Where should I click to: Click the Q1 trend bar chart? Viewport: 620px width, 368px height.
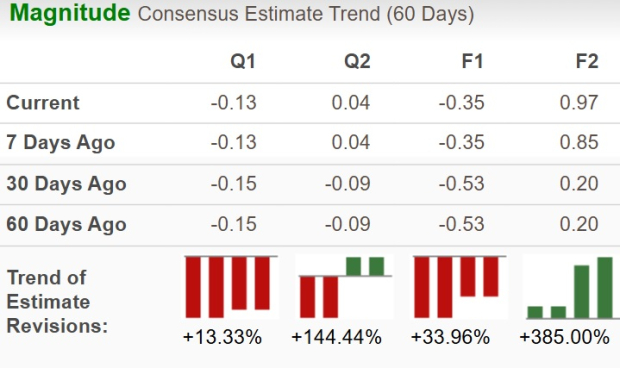pos(231,287)
